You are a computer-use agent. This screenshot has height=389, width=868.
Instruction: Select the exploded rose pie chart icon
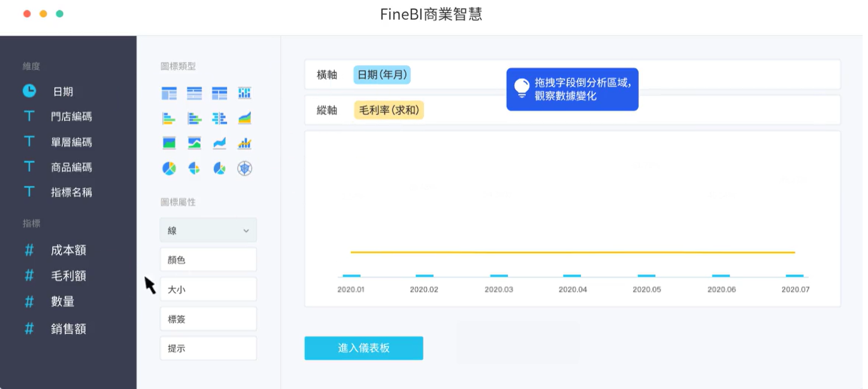click(x=194, y=168)
